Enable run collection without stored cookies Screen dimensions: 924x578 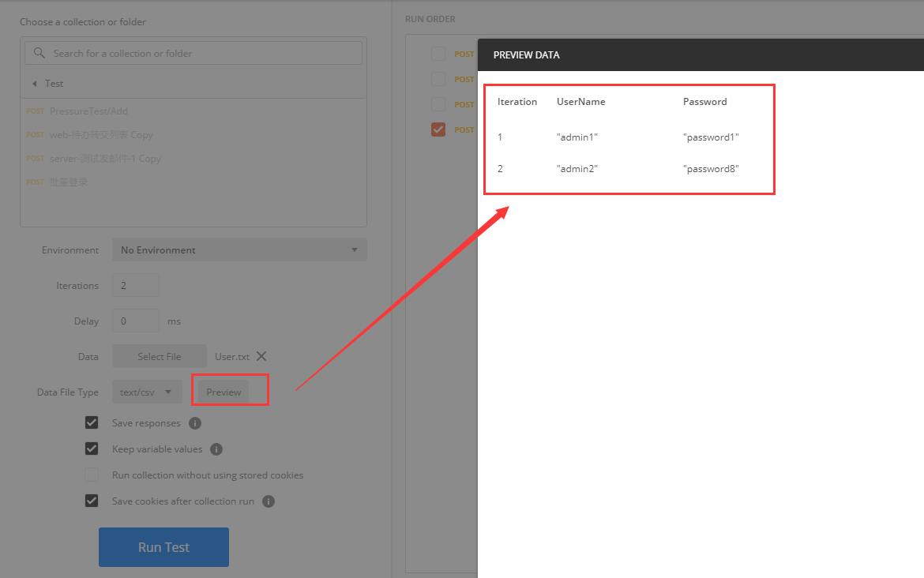click(x=92, y=475)
